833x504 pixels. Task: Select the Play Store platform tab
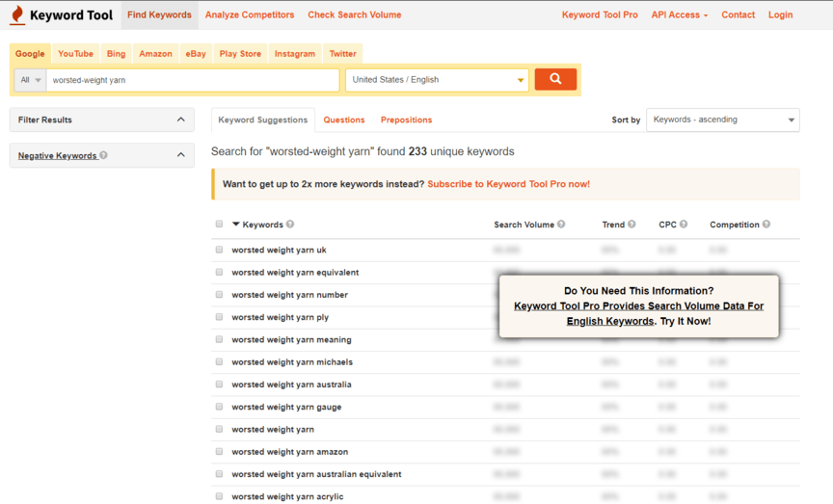point(240,54)
